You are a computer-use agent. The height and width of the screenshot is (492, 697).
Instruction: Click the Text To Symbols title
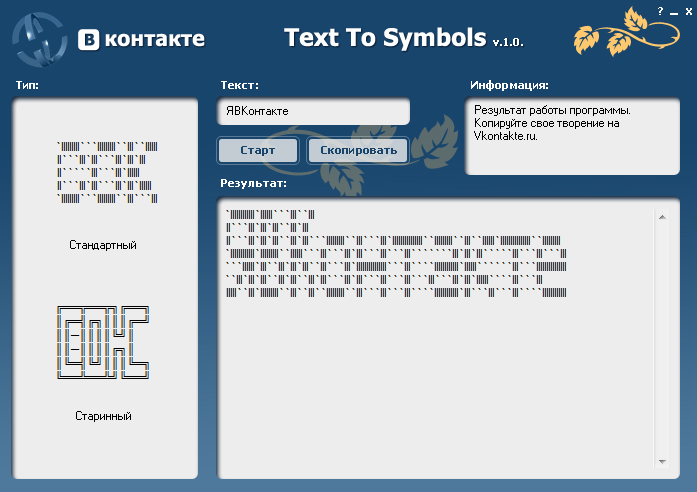point(385,38)
